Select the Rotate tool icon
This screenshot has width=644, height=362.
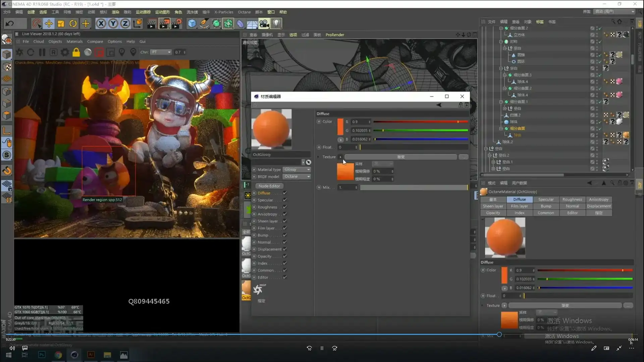pos(73,23)
